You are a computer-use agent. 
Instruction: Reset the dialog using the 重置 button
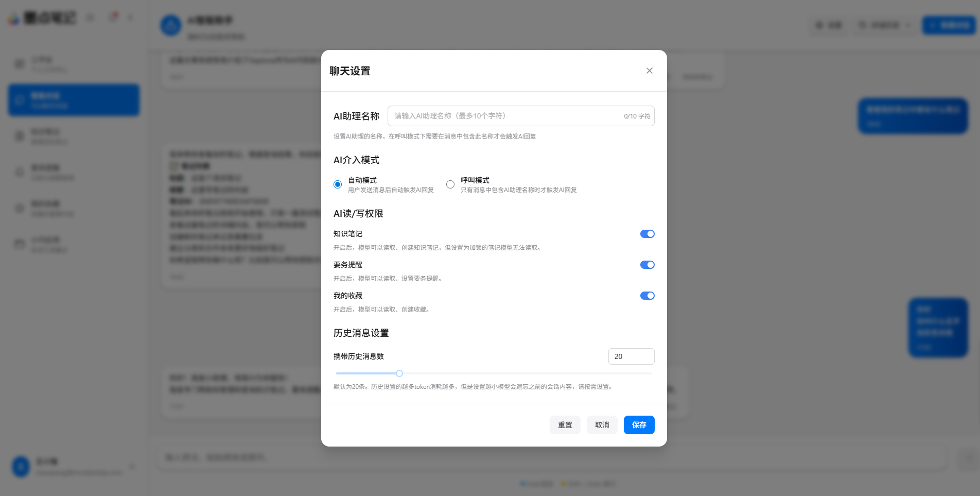point(565,425)
